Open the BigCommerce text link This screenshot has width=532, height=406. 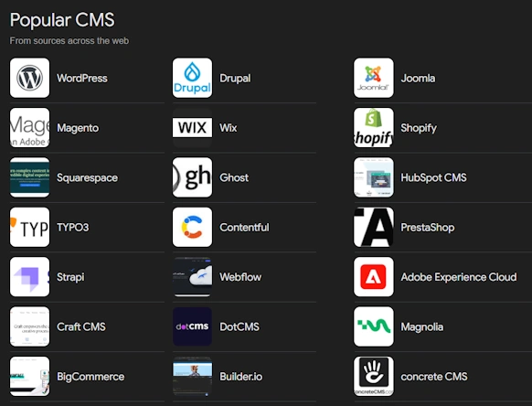pyautogui.click(x=90, y=377)
